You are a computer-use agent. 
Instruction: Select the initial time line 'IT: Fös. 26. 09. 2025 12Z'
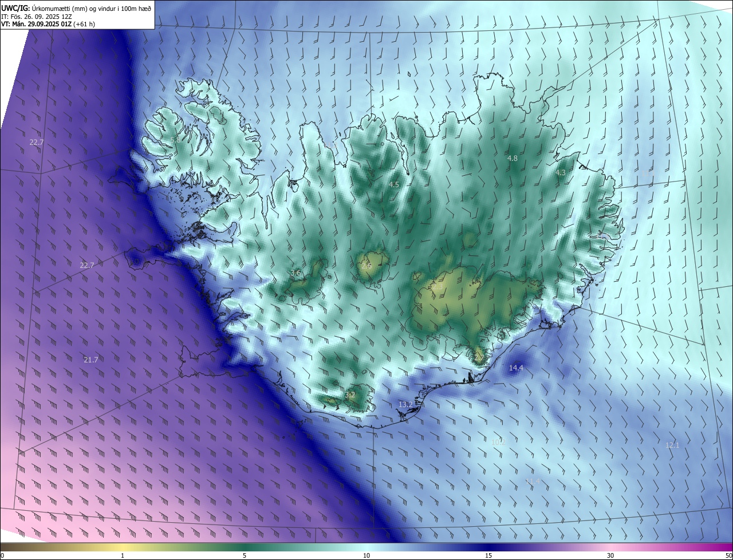point(36,17)
